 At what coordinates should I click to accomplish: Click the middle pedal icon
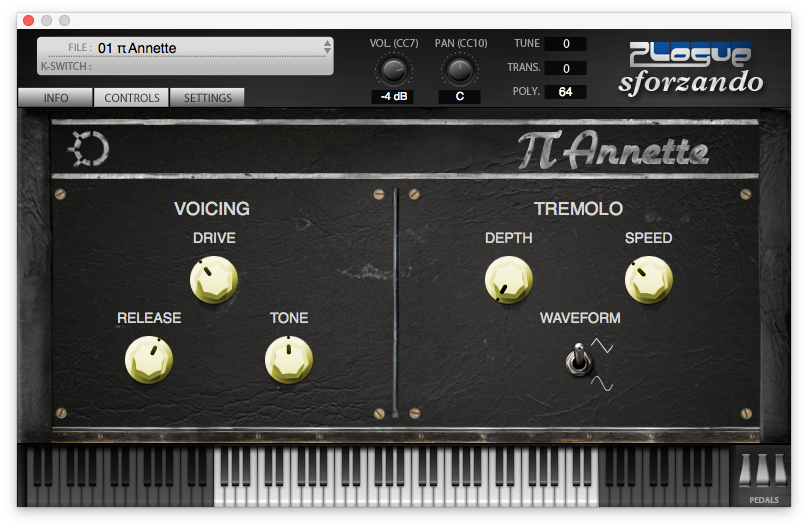tap(763, 470)
